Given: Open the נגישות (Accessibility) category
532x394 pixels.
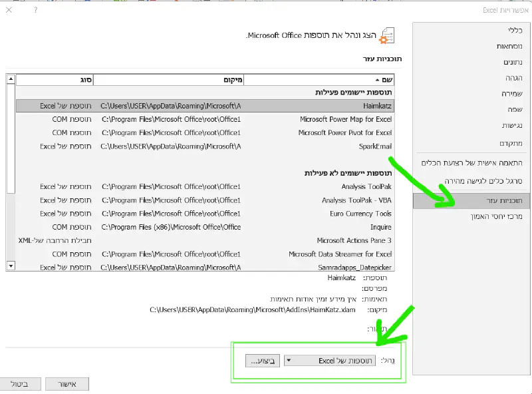Looking at the screenshot, I should pos(512,126).
